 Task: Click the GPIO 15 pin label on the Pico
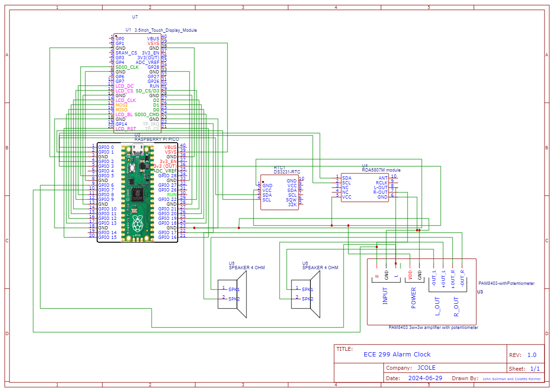(x=107, y=237)
